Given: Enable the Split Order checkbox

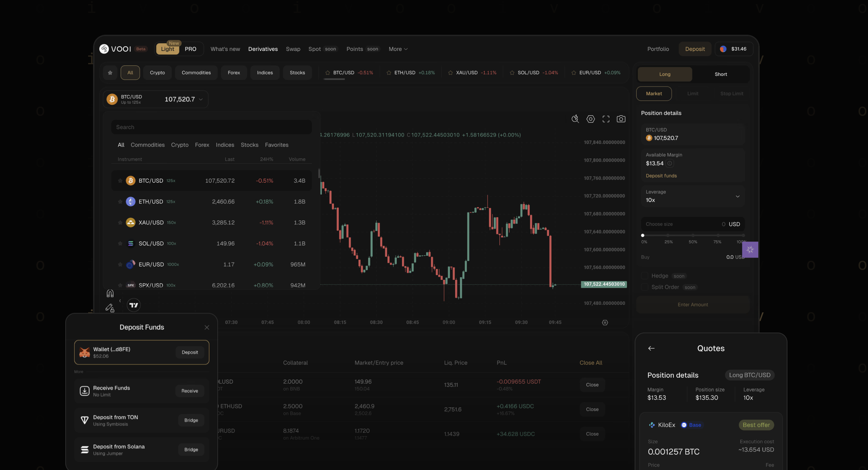Looking at the screenshot, I should click(x=644, y=287).
